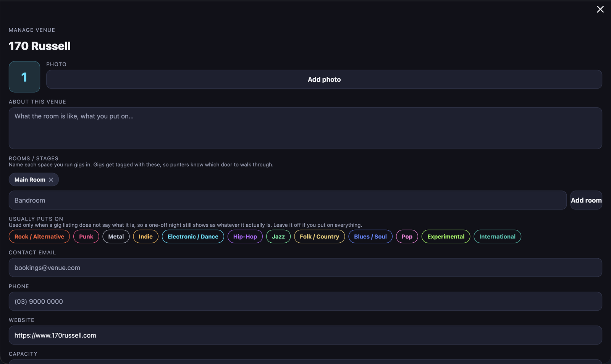611x364 pixels.
Task: Focus the About this venue text area
Action: point(305,128)
